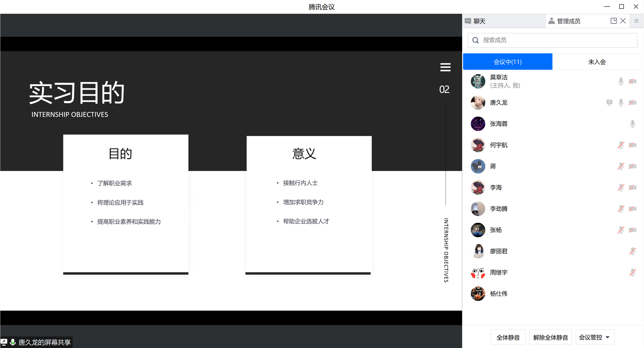Viewport: 644px width, 348px height.
Task: Unmute 李海's microphone
Action: pyautogui.click(x=621, y=187)
